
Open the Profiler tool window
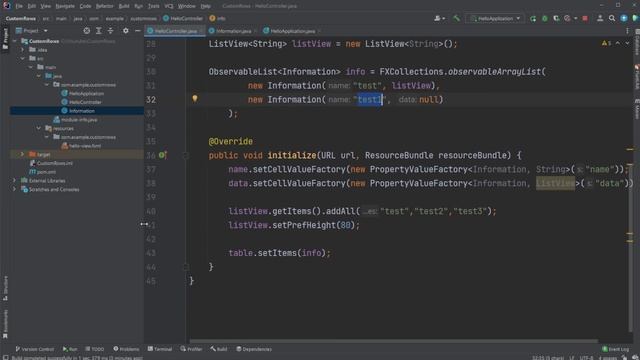click(191, 349)
